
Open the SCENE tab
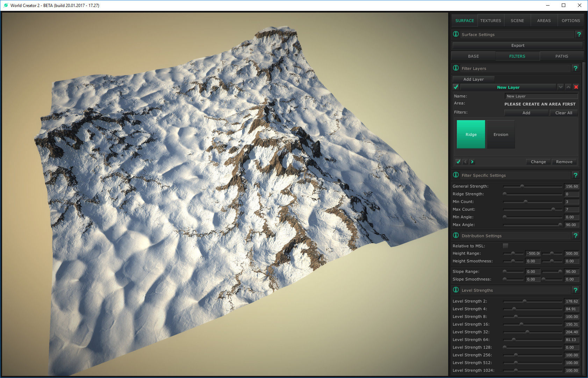click(x=517, y=21)
